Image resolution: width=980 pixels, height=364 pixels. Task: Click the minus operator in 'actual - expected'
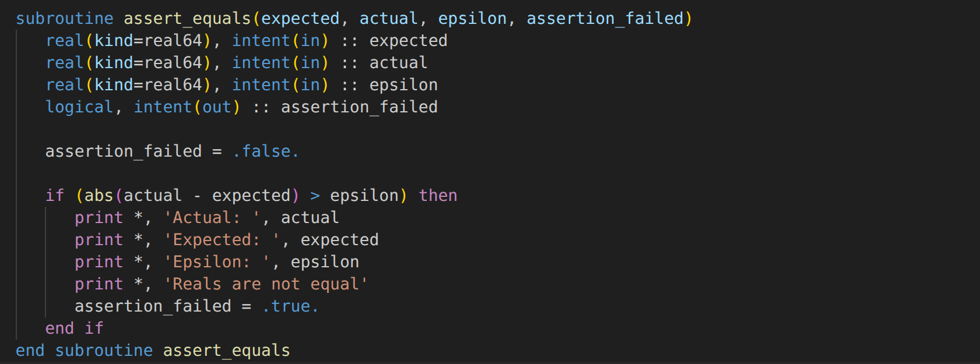click(x=197, y=196)
